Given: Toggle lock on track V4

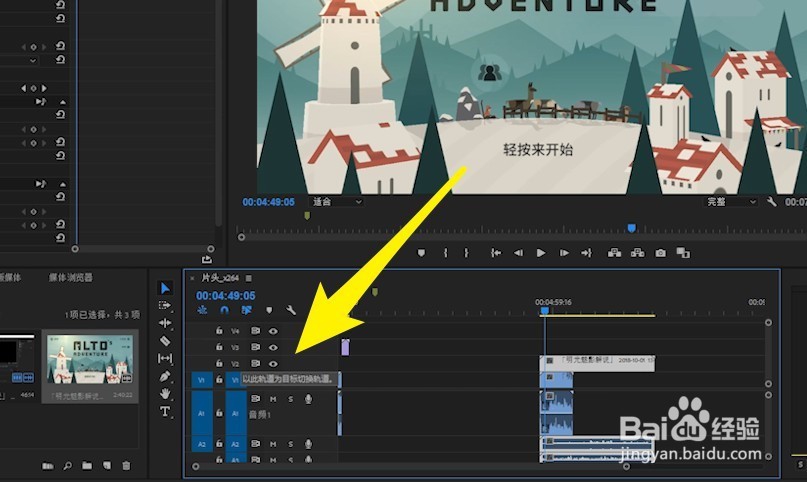Looking at the screenshot, I should [219, 331].
